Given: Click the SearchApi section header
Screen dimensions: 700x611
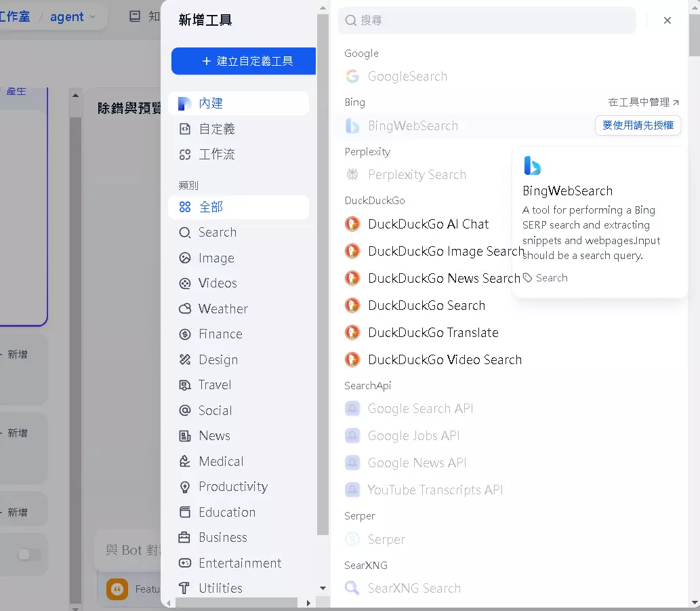Looking at the screenshot, I should (368, 385).
